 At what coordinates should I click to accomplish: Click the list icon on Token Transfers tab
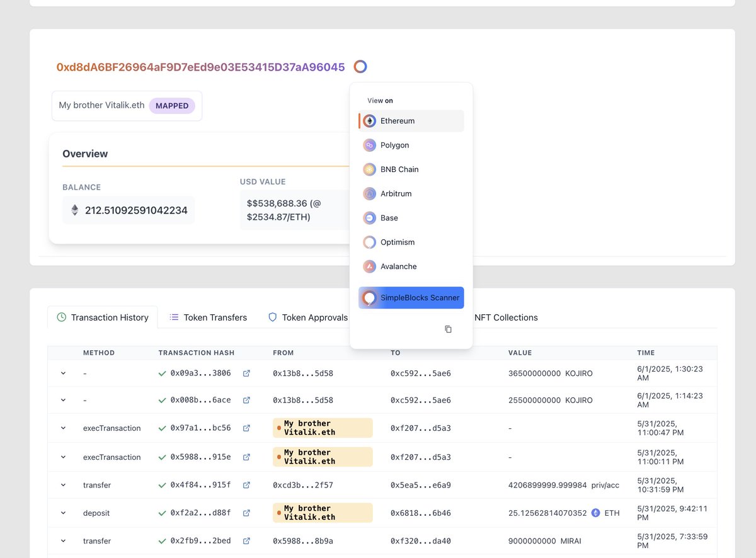[174, 317]
